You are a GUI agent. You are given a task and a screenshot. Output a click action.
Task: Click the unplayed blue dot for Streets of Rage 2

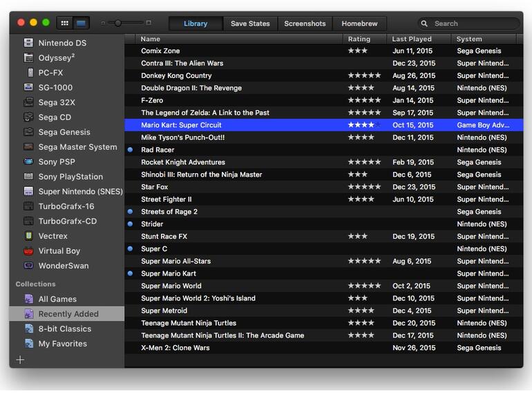point(130,211)
